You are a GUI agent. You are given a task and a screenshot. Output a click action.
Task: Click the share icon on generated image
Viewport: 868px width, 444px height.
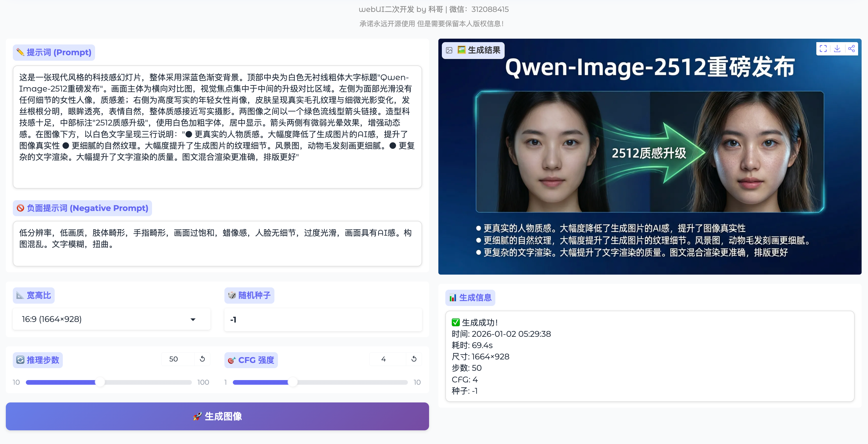(x=851, y=49)
